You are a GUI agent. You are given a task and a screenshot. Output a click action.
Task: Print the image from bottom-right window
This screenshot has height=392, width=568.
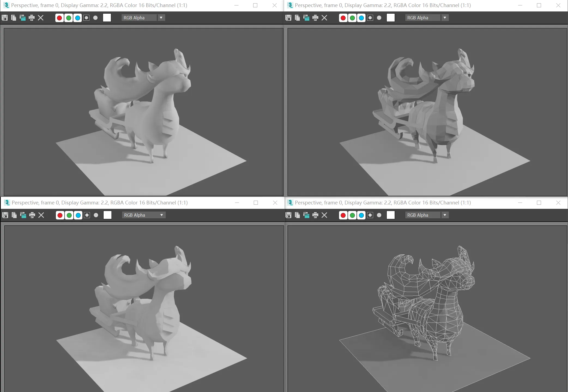(x=315, y=215)
